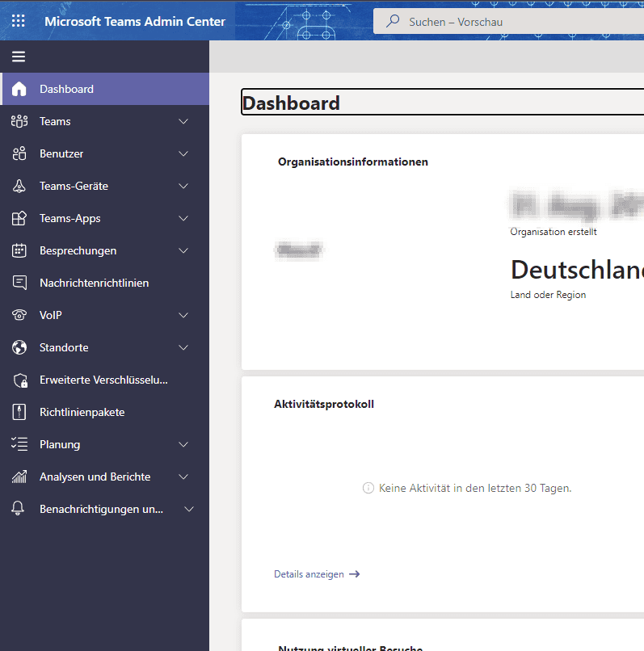Expand the Benutzer section chevron

pyautogui.click(x=183, y=153)
